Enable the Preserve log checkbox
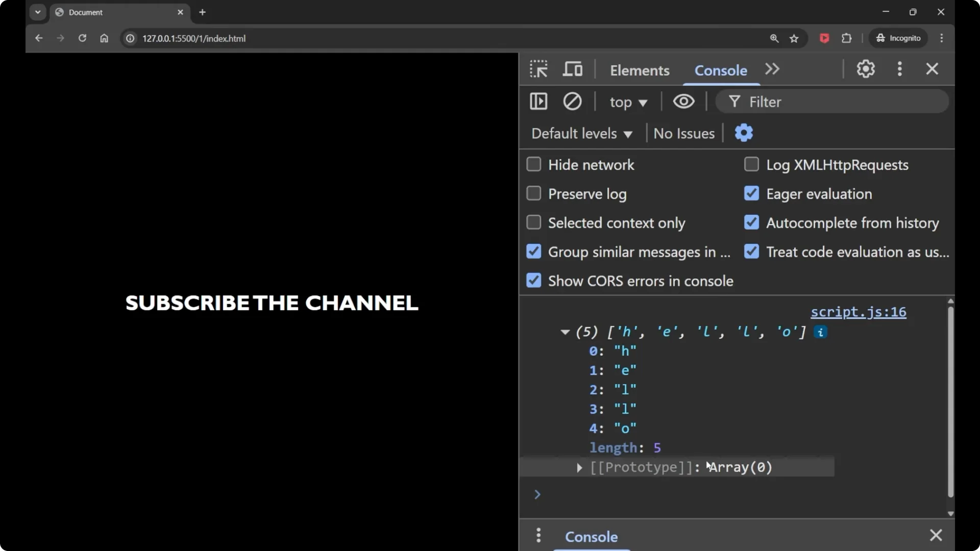 pos(534,193)
